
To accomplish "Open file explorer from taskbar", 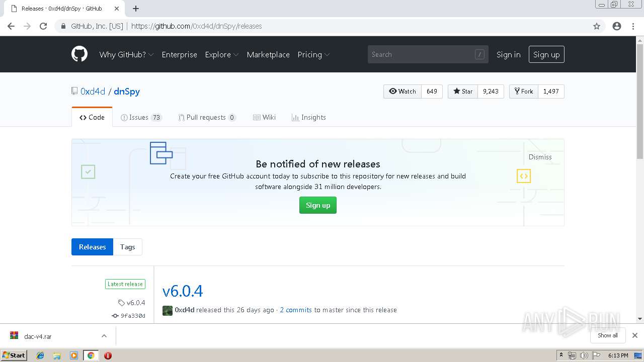I will tap(57, 355).
